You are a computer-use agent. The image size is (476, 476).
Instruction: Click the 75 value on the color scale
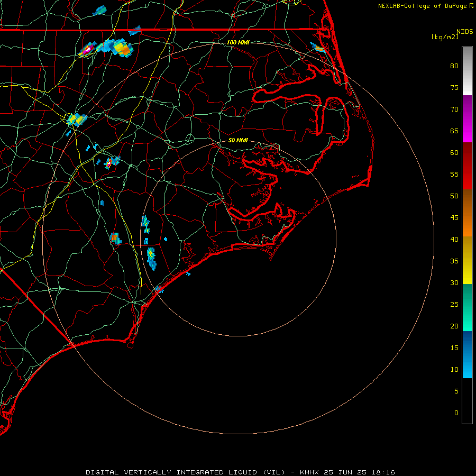pyautogui.click(x=454, y=87)
